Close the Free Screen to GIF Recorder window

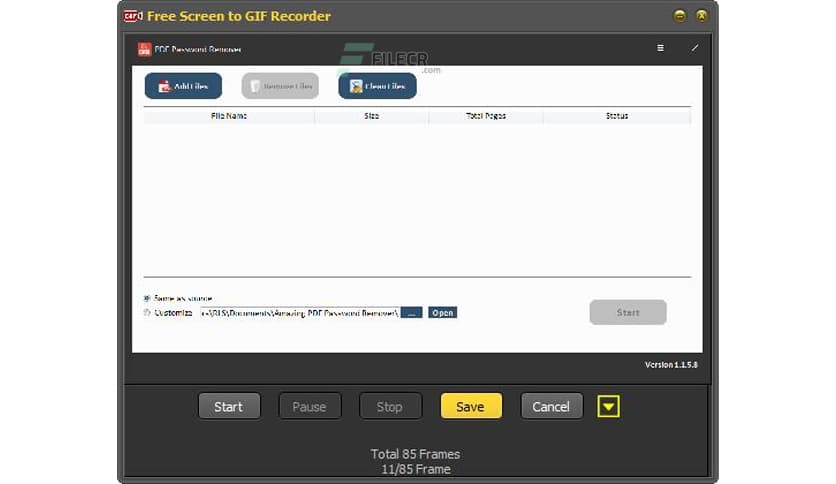coord(702,15)
